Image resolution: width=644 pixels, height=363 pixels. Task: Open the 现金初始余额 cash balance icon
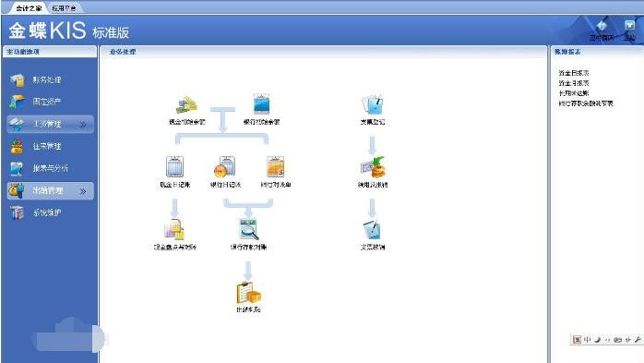point(187,104)
